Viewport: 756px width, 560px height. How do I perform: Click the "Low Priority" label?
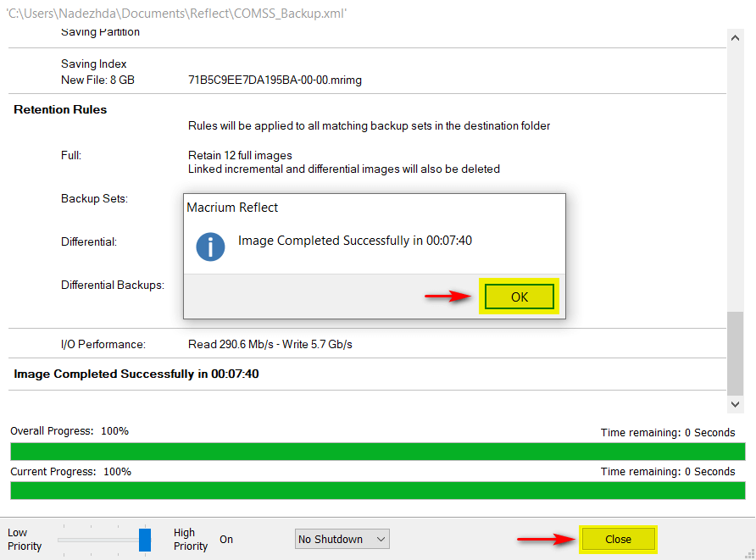tap(25, 540)
